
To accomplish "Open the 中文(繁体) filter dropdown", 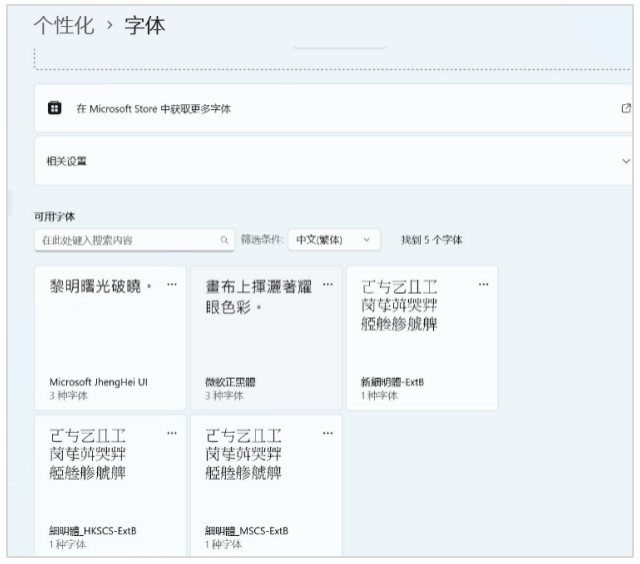I will (x=334, y=240).
